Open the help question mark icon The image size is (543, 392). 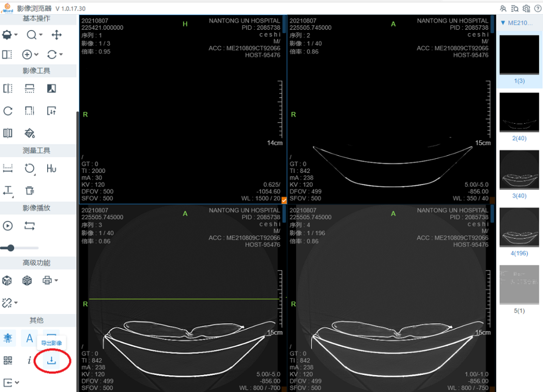[x=538, y=9]
